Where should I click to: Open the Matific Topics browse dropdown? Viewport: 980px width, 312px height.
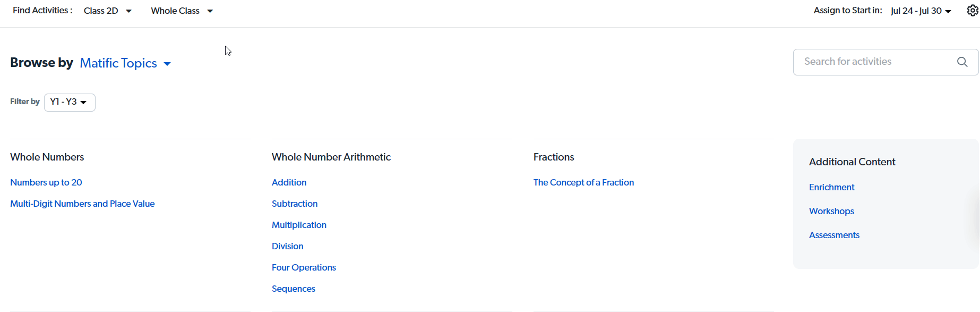[x=125, y=63]
